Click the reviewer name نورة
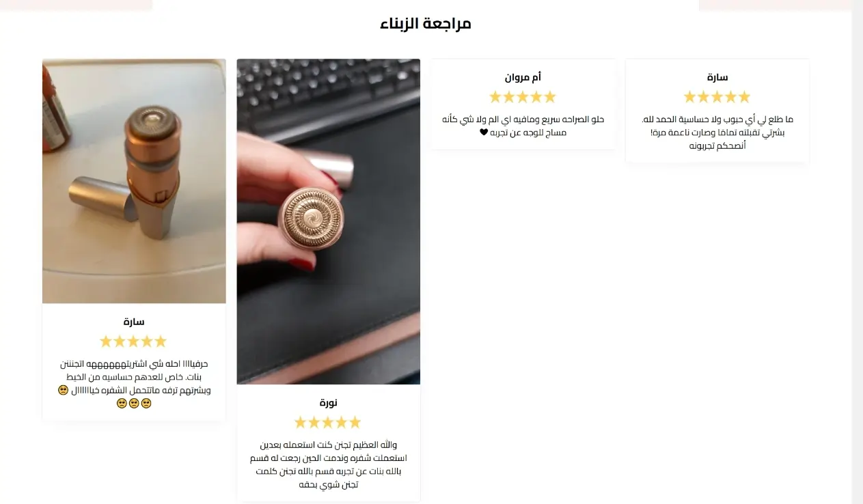863x504 pixels. tap(328, 402)
